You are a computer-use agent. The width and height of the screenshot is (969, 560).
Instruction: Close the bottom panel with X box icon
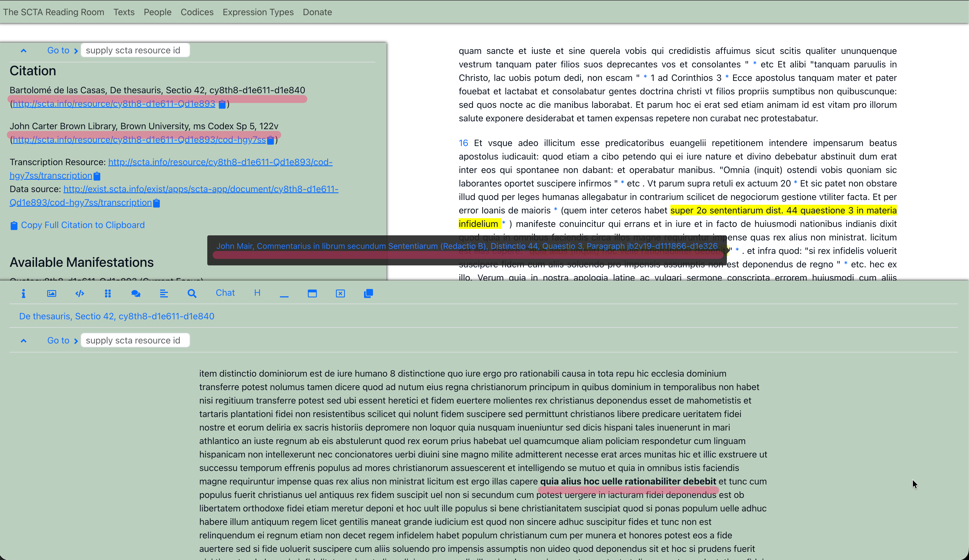(340, 293)
